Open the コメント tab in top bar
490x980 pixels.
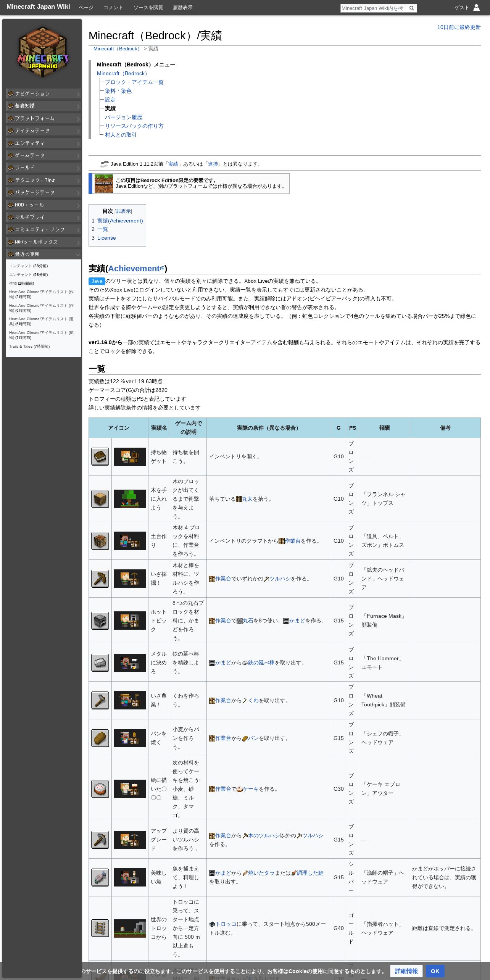tap(113, 8)
